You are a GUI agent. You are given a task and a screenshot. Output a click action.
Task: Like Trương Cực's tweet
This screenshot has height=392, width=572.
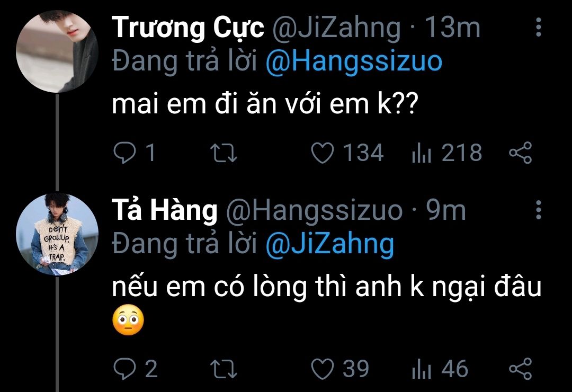tap(322, 153)
